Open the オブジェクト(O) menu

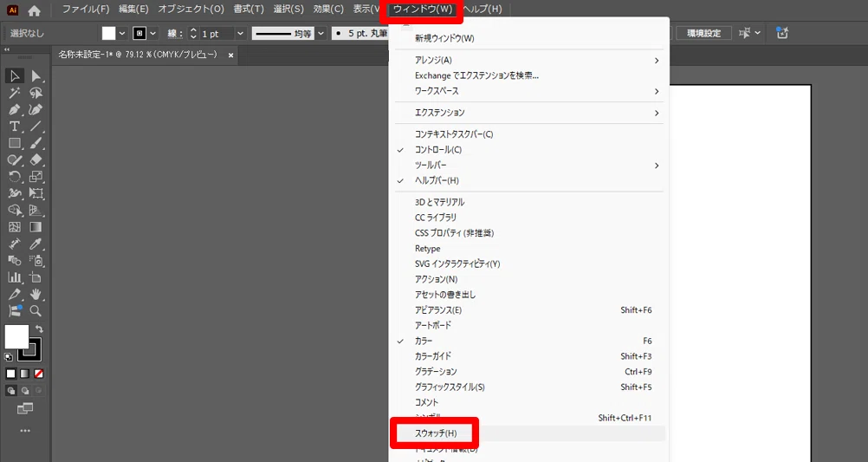[x=191, y=10]
